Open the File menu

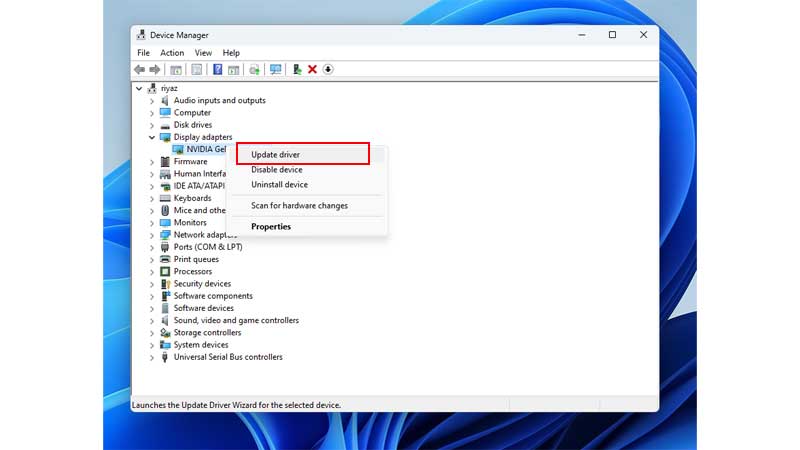(x=143, y=53)
